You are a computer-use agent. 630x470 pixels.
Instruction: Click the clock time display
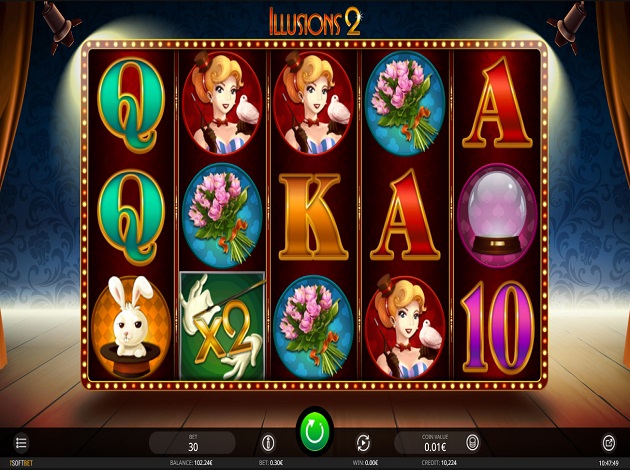609,463
